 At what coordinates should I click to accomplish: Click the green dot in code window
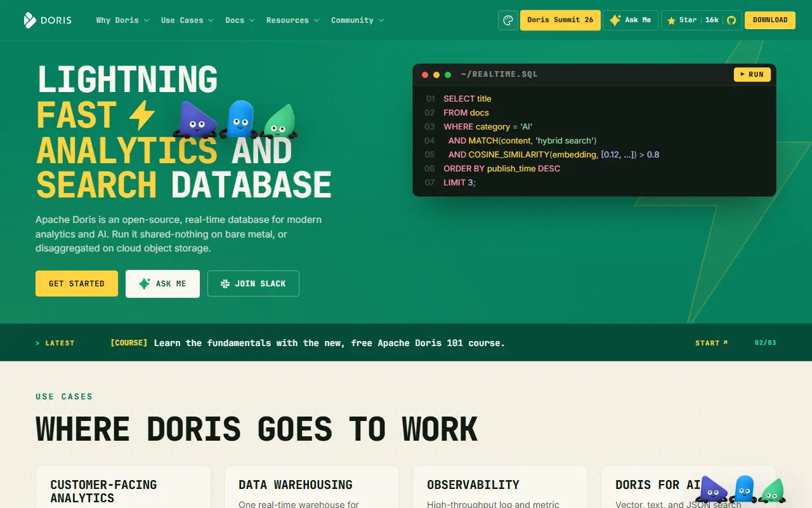(x=448, y=74)
